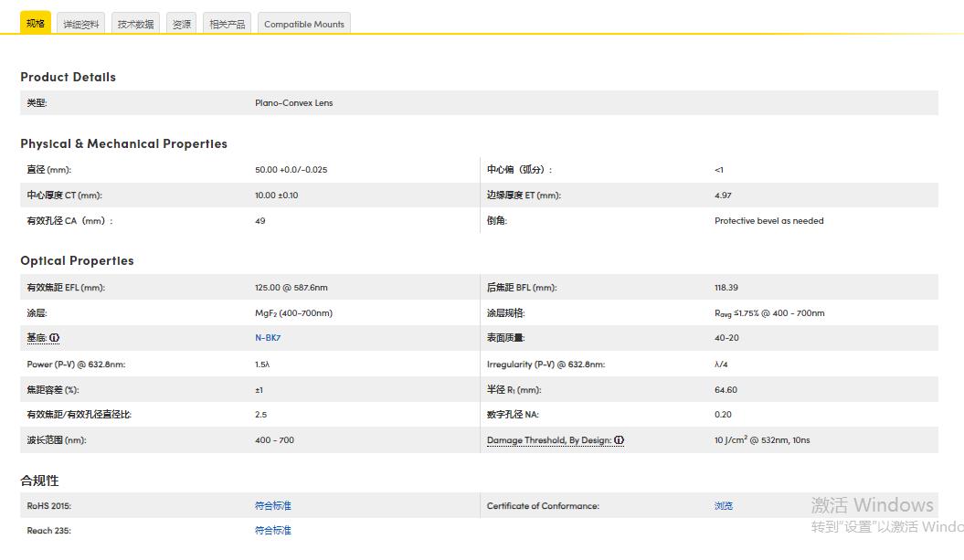Viewport: 964px width, 560px height.
Task: Open the N-BK7 substrate link
Action: [268, 338]
